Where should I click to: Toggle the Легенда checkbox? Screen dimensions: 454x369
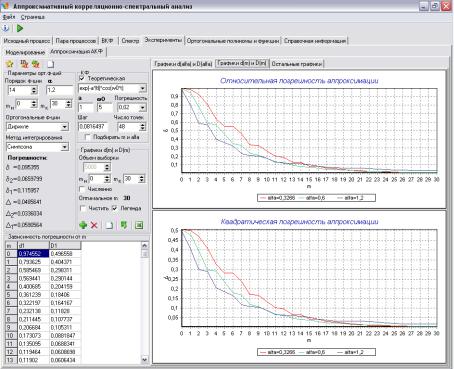click(115, 208)
